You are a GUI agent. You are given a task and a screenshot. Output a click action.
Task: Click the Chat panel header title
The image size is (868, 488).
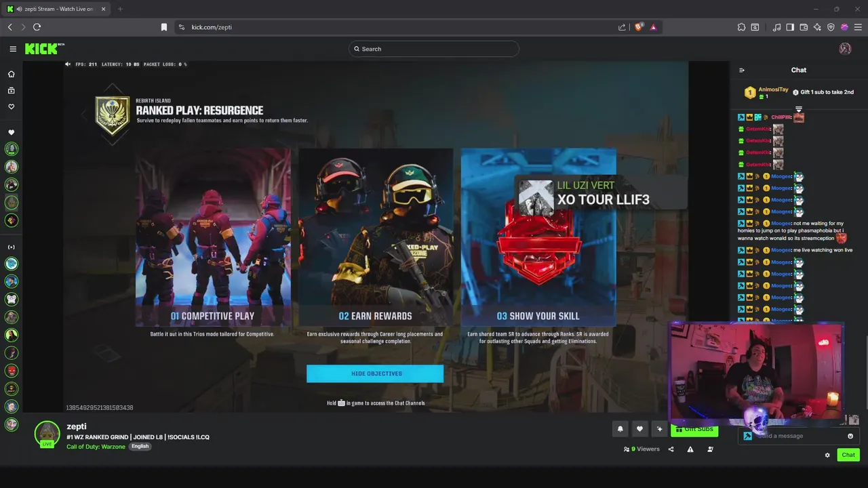[x=799, y=70]
